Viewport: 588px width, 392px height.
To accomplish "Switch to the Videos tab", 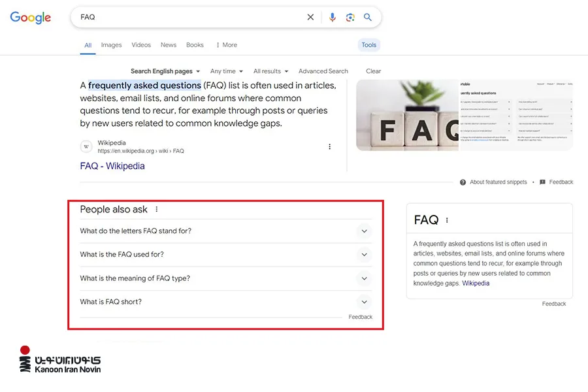I will 141,45.
